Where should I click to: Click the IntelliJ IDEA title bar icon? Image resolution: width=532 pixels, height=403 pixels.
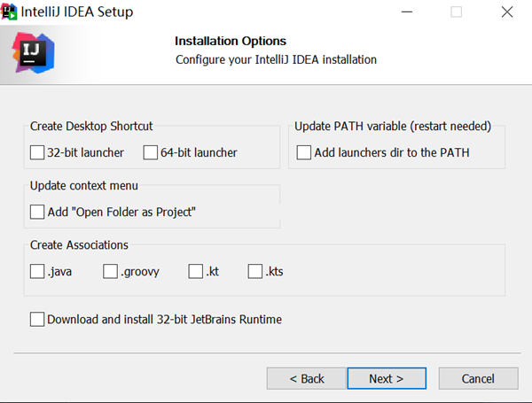(x=10, y=12)
